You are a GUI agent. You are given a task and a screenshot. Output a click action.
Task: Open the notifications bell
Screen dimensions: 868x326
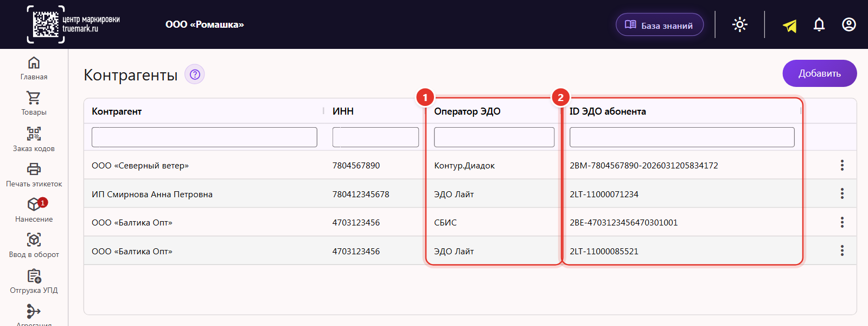pos(819,24)
